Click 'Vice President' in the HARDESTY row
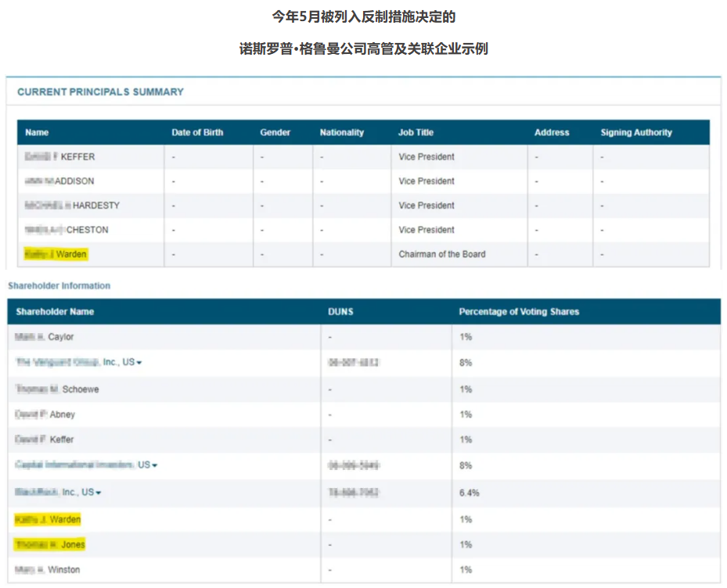The image size is (727, 588). click(426, 206)
